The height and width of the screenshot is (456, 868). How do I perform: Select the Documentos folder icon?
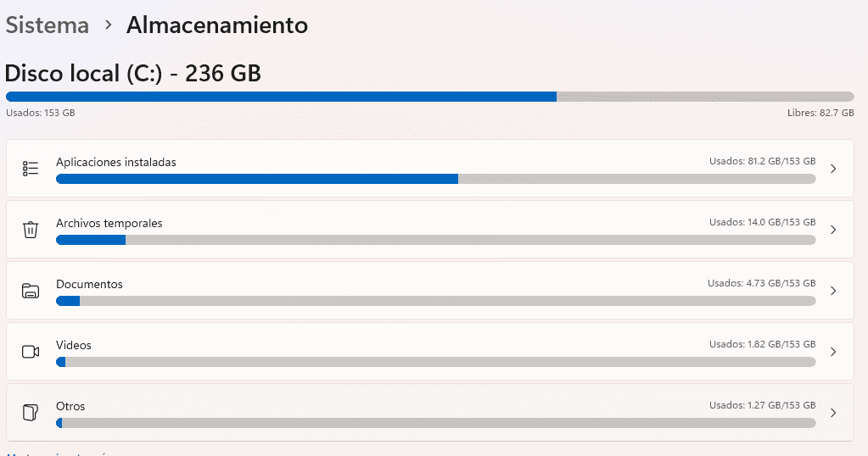coord(31,291)
